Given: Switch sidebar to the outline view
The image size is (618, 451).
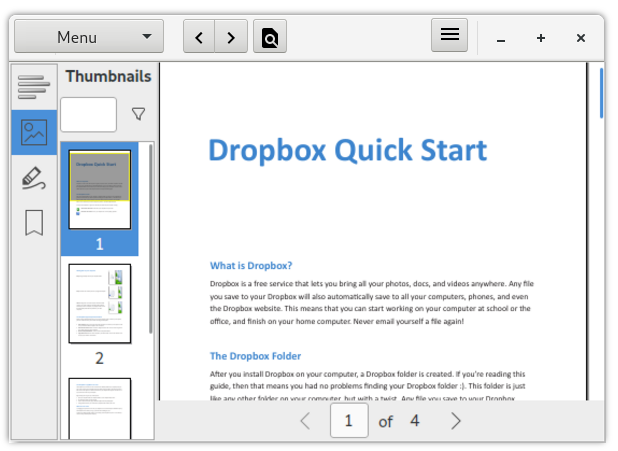Looking at the screenshot, I should (x=34, y=87).
